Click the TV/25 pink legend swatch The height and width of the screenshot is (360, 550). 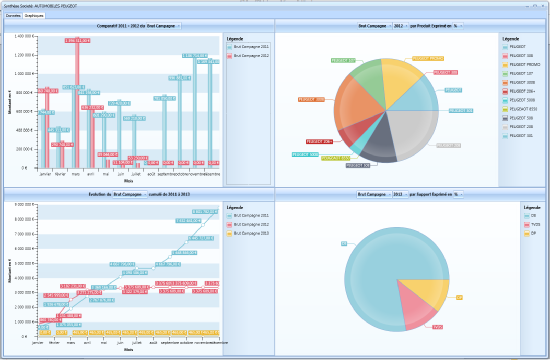pyautogui.click(x=527, y=225)
